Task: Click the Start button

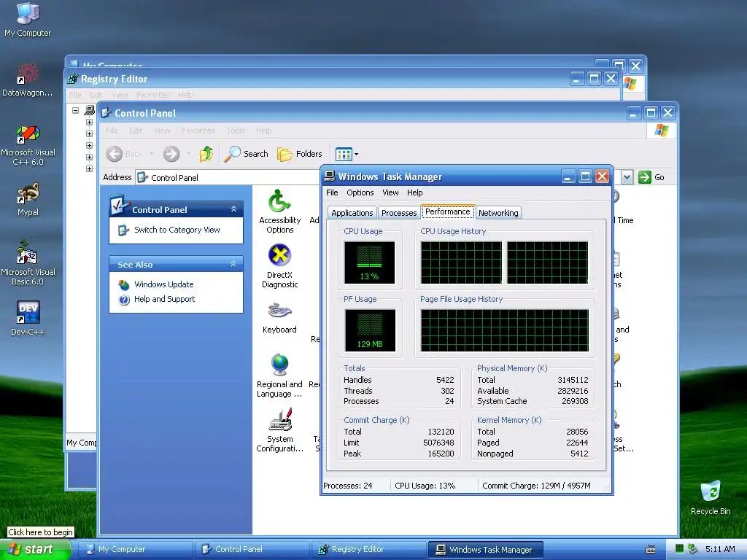Action: [35, 549]
